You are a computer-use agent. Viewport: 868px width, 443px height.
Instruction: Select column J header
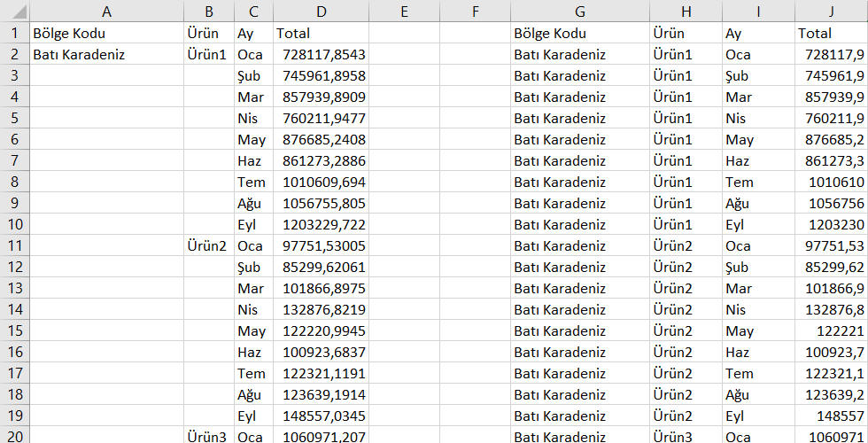(832, 11)
